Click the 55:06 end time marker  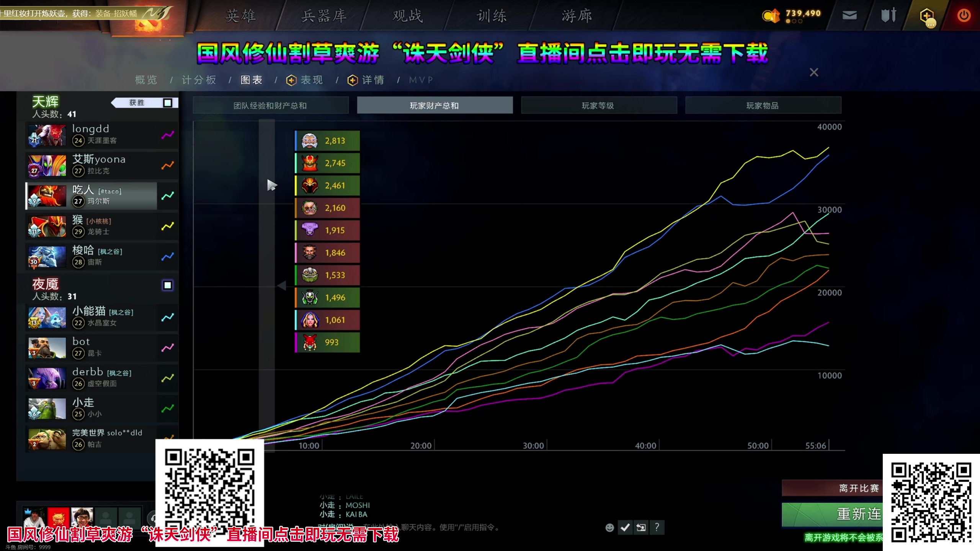pos(816,446)
